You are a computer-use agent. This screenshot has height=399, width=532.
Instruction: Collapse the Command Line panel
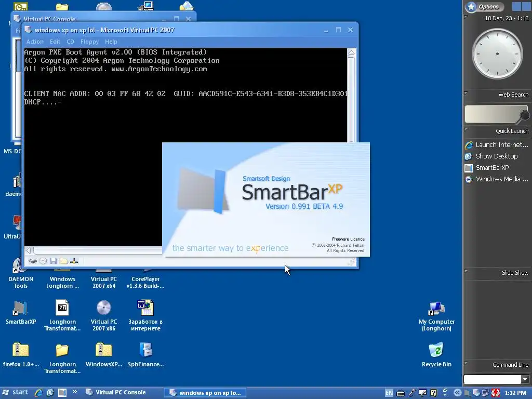466,363
